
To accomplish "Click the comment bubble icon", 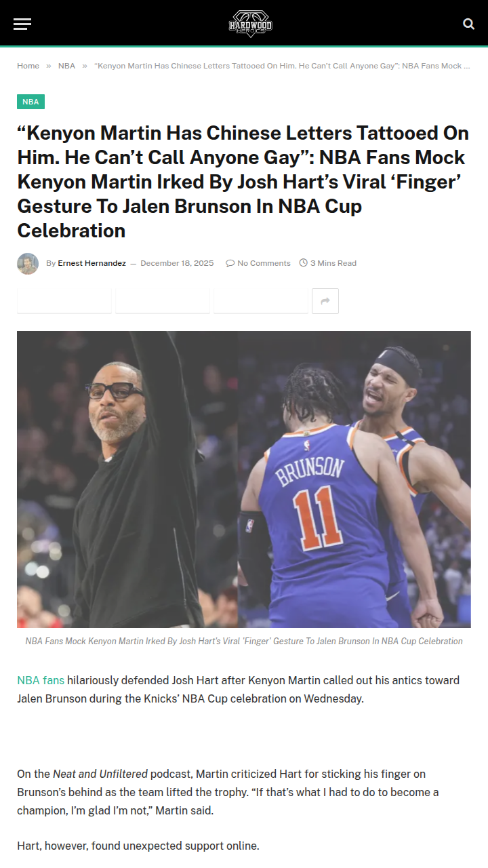I will [230, 263].
